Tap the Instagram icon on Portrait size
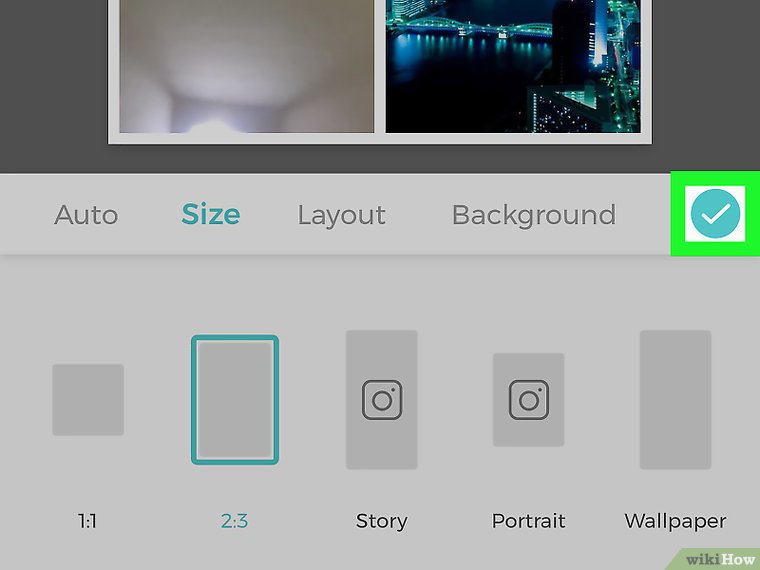The width and height of the screenshot is (760, 570). click(x=528, y=400)
